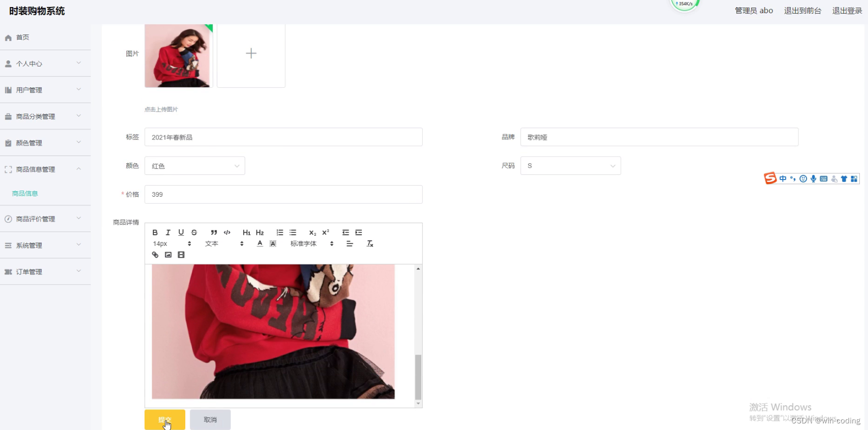Expand the 系统管理 sidebar menu
The image size is (868, 430).
point(45,245)
